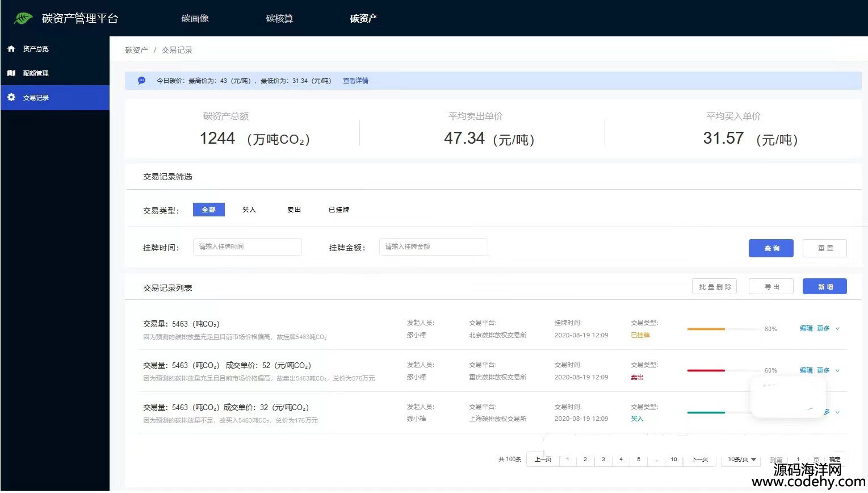
Task: Click the red 卖出 status in the second record
Action: click(x=637, y=377)
